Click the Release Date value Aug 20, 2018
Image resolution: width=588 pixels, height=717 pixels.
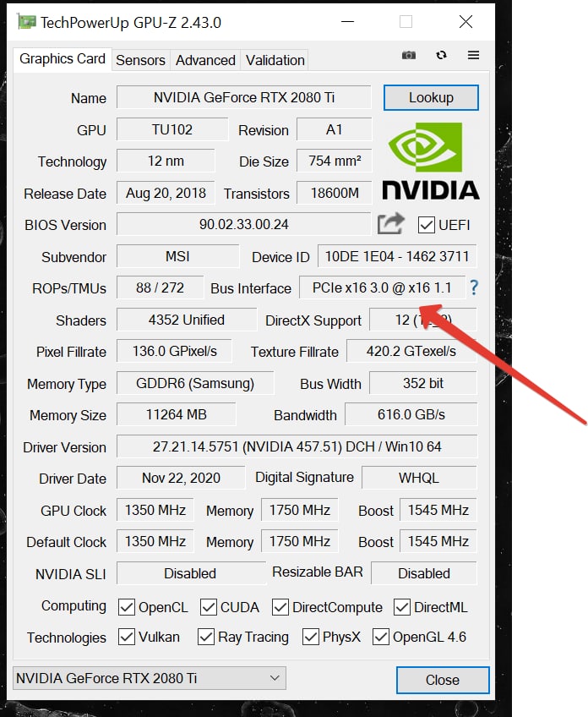coord(166,193)
